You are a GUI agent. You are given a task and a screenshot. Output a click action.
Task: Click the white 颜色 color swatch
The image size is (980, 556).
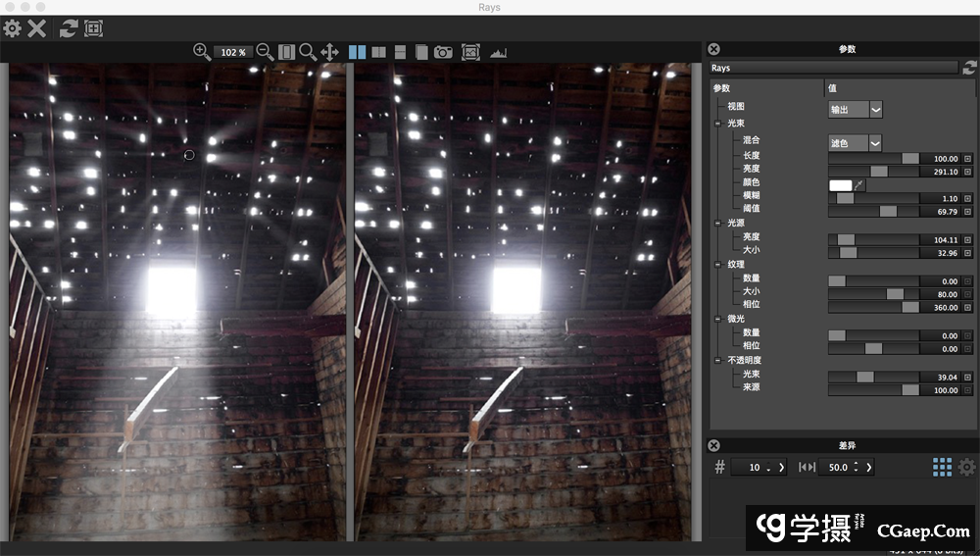pos(840,184)
